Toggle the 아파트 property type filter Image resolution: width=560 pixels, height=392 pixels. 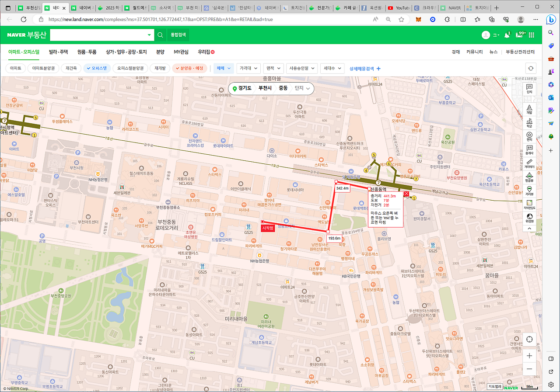(16, 68)
